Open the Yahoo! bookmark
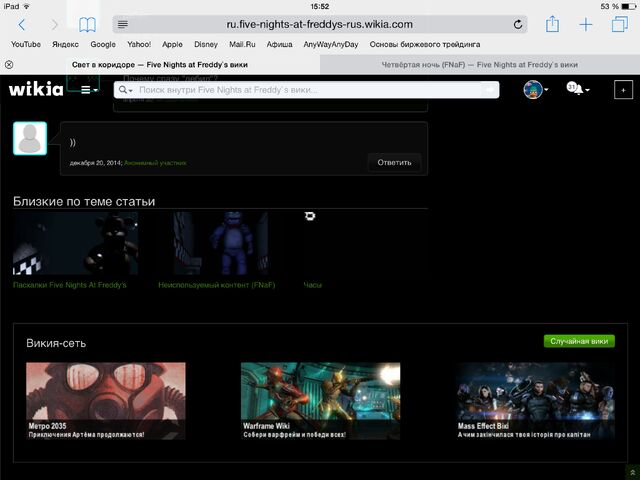This screenshot has width=640, height=480. tap(139, 44)
